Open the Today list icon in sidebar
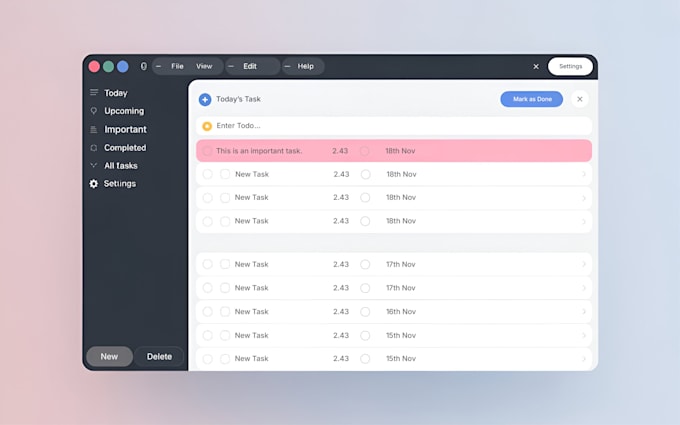680x425 pixels. click(94, 92)
